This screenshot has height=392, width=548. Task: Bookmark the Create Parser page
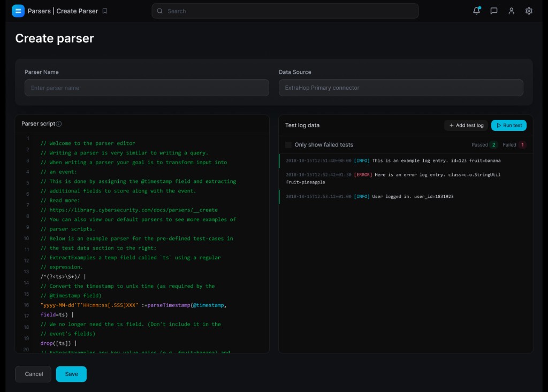click(x=104, y=11)
